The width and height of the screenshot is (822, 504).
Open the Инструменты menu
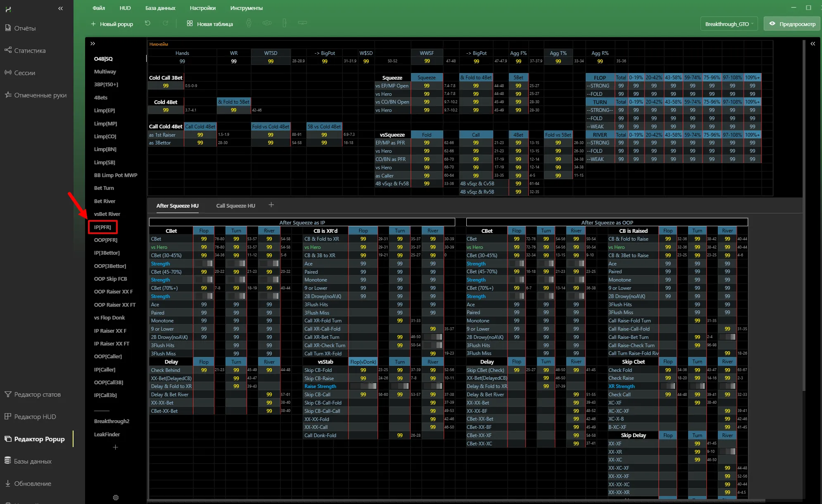(247, 8)
